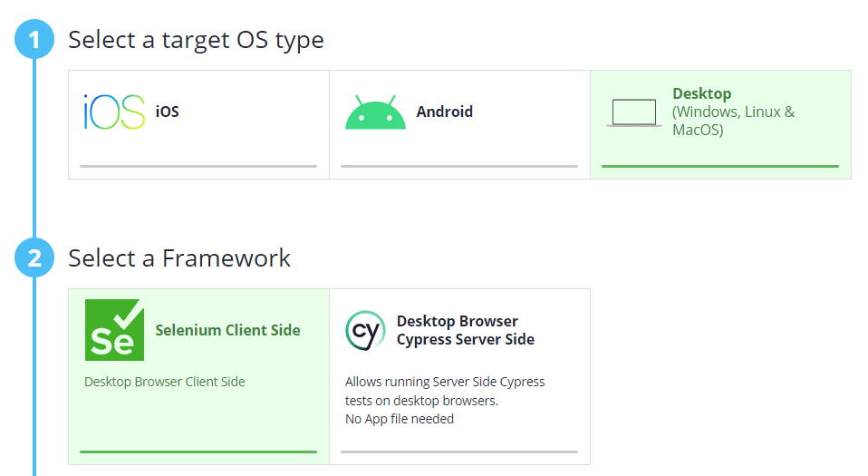Click the Desktop laptop icon
Image resolution: width=868 pixels, height=476 pixels.
click(x=633, y=112)
